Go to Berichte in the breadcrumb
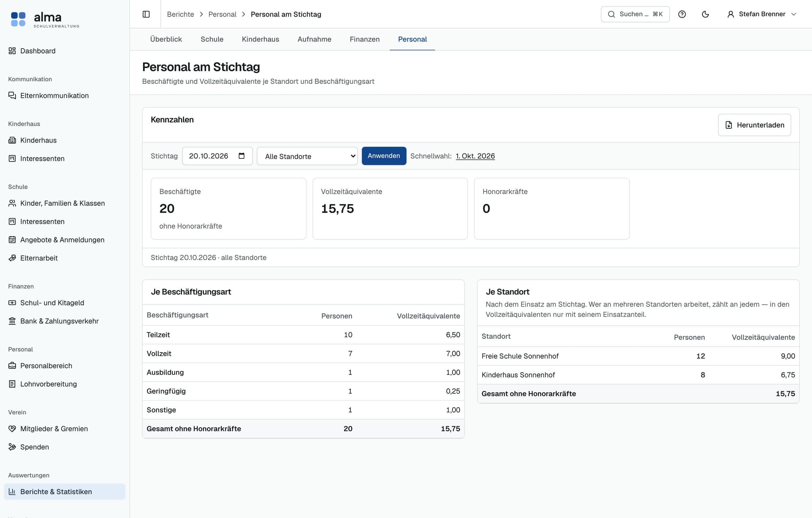Image resolution: width=812 pixels, height=518 pixels. pos(181,14)
